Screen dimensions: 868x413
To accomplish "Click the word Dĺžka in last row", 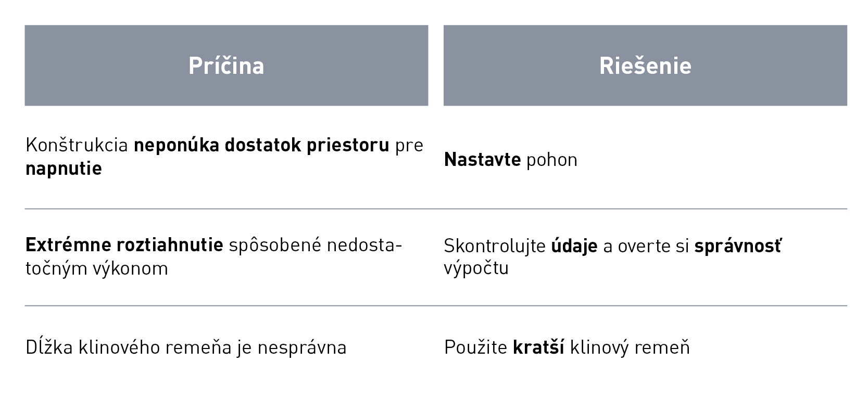I will click(49, 347).
